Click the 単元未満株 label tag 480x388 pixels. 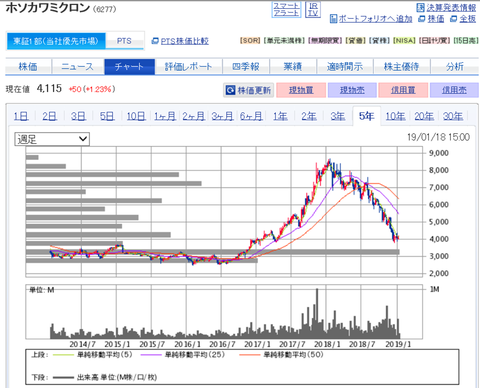284,41
